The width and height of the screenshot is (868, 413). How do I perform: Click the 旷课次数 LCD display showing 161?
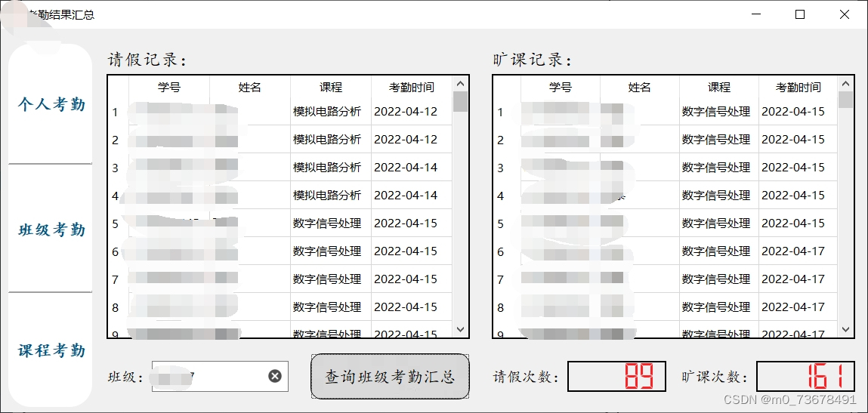pyautogui.click(x=805, y=377)
